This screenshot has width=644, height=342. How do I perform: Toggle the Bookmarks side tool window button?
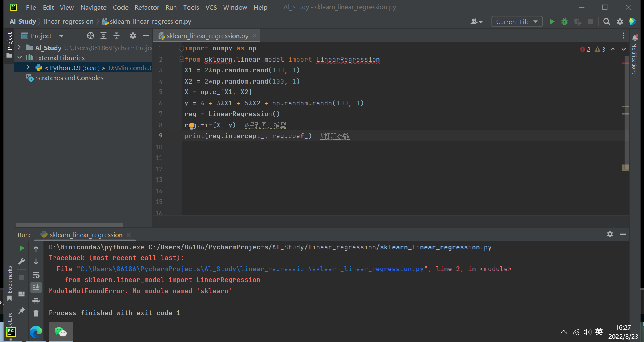click(10, 283)
